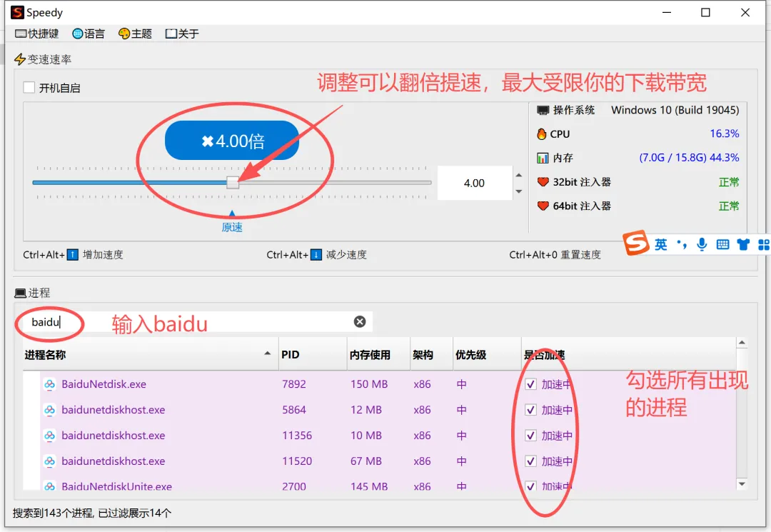Click the icon of baidunetdiskhost.exe PID 11520

[x=50, y=461]
